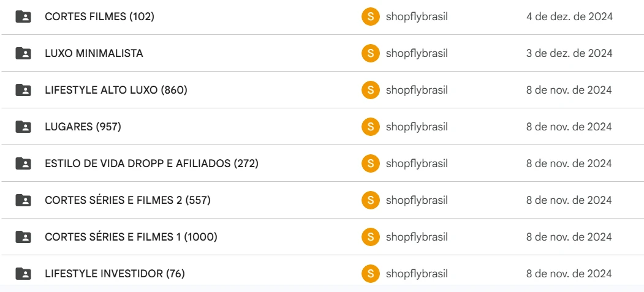Click shopflybrasil owner in CORTES SÉRIES 2 row
644x292 pixels.
(417, 200)
